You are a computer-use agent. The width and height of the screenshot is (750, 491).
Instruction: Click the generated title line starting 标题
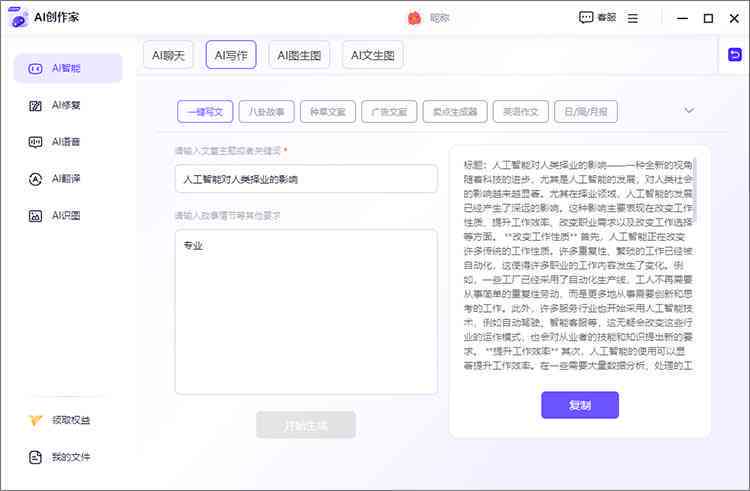pyautogui.click(x=578, y=165)
